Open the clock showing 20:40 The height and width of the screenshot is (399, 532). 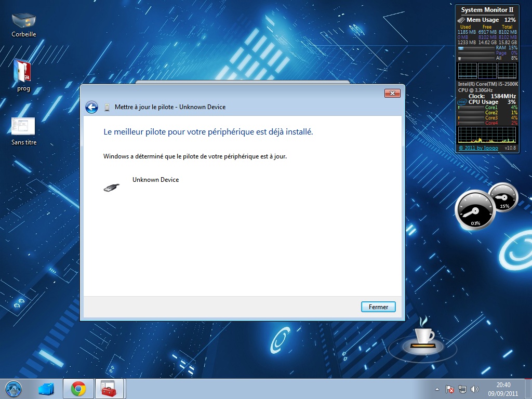point(503,389)
